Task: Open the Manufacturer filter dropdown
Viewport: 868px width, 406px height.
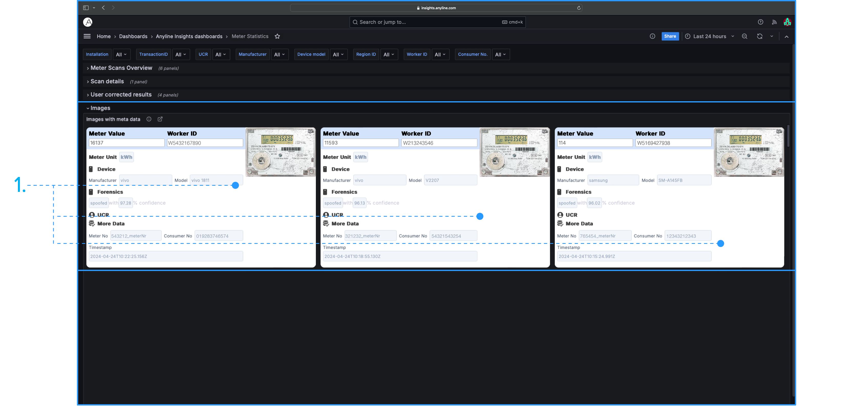Action: (x=279, y=55)
